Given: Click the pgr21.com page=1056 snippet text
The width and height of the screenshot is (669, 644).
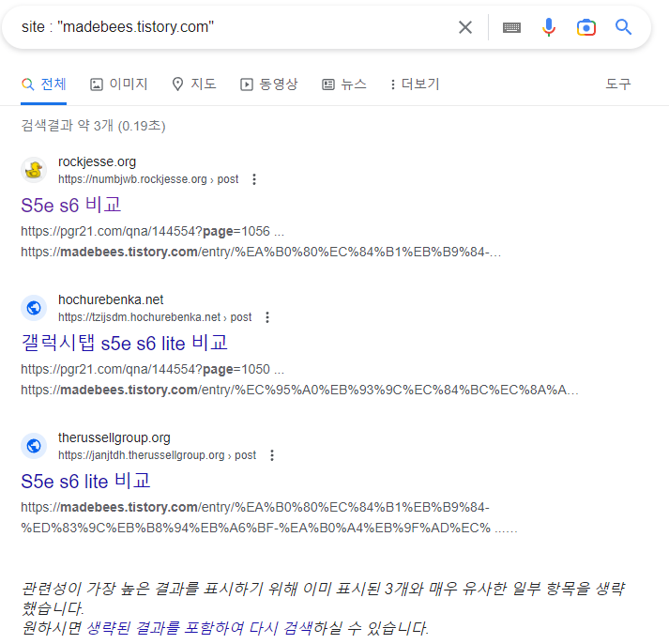Looking at the screenshot, I should (152, 231).
